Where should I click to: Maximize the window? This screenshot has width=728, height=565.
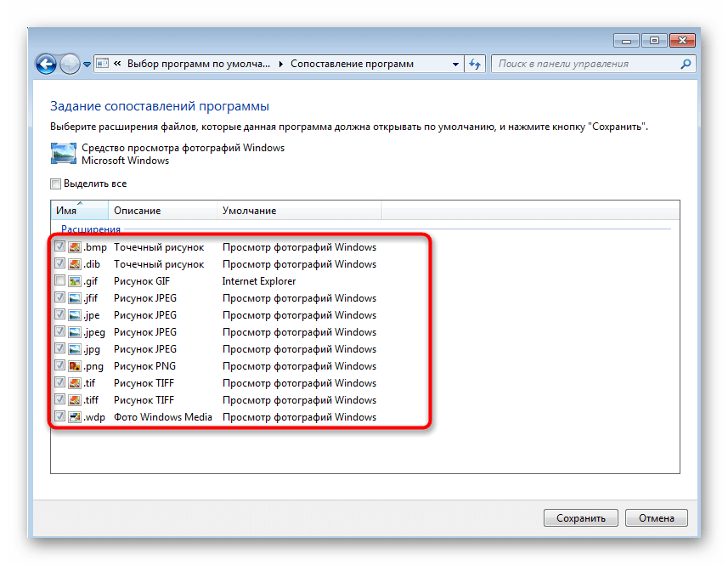coord(654,41)
